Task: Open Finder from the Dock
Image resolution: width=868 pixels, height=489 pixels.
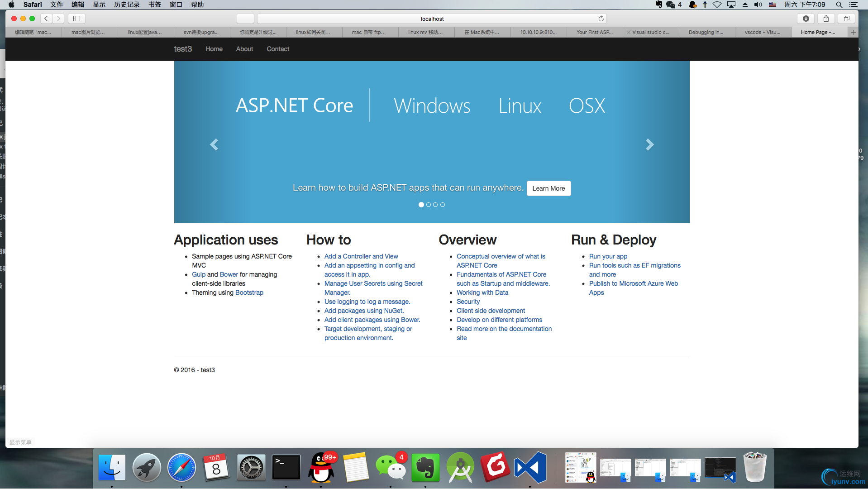Action: point(112,467)
